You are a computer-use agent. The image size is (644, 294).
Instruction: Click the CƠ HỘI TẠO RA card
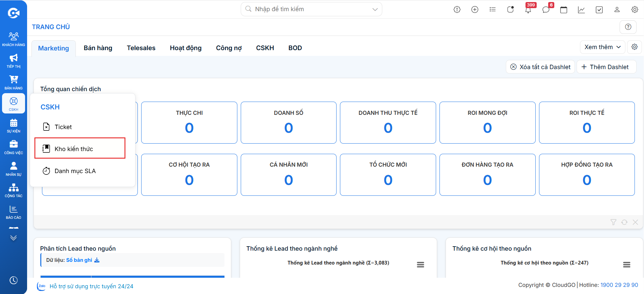pyautogui.click(x=189, y=175)
